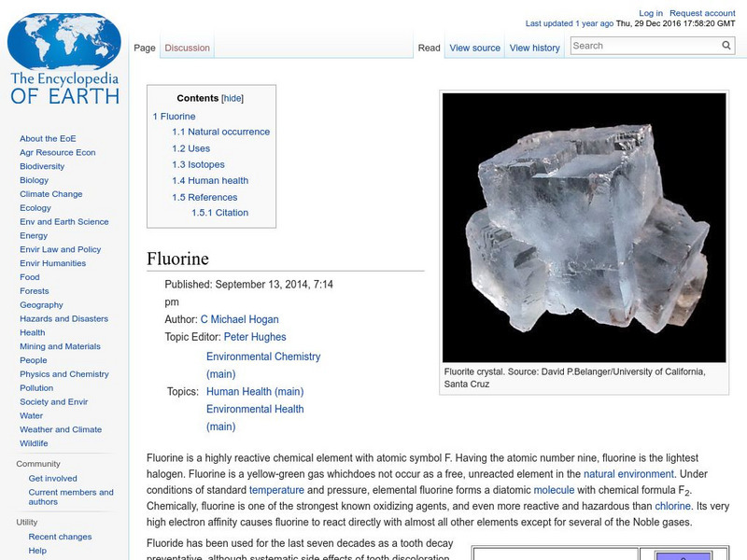
Task: Switch to the Discussion tab
Action: [187, 48]
